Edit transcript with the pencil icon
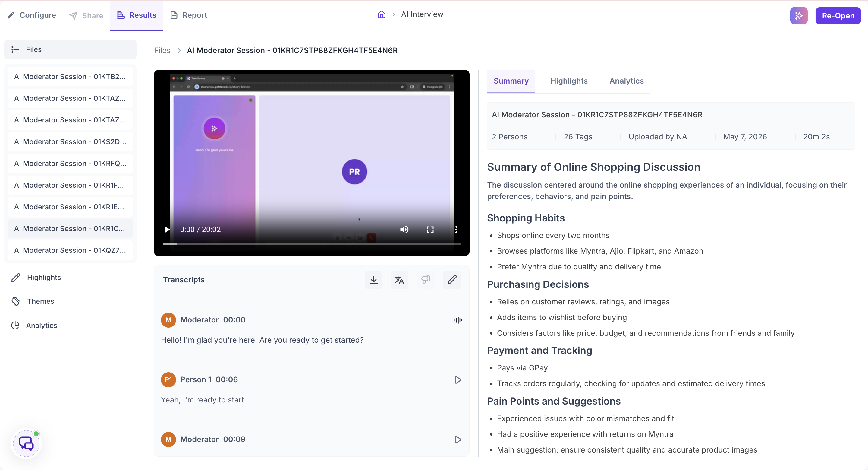This screenshot has width=868, height=470. tap(452, 280)
